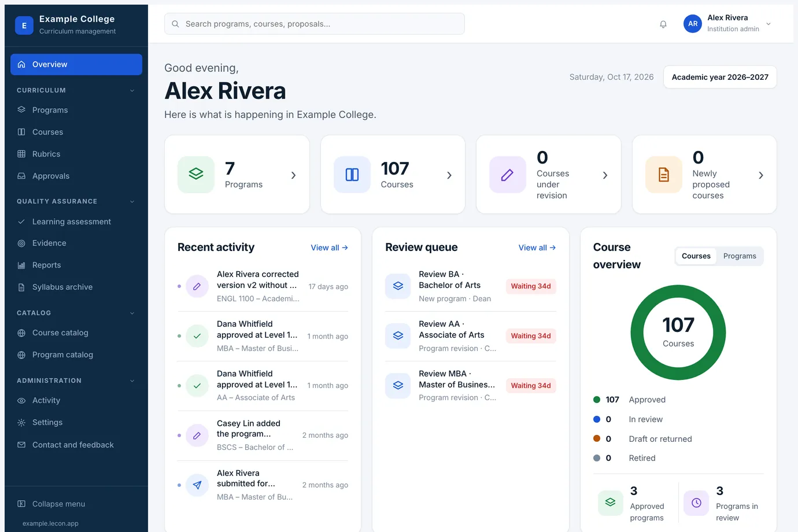This screenshot has height=532, width=798.
Task: Select the Courses tab in Course overview
Action: pyautogui.click(x=696, y=256)
